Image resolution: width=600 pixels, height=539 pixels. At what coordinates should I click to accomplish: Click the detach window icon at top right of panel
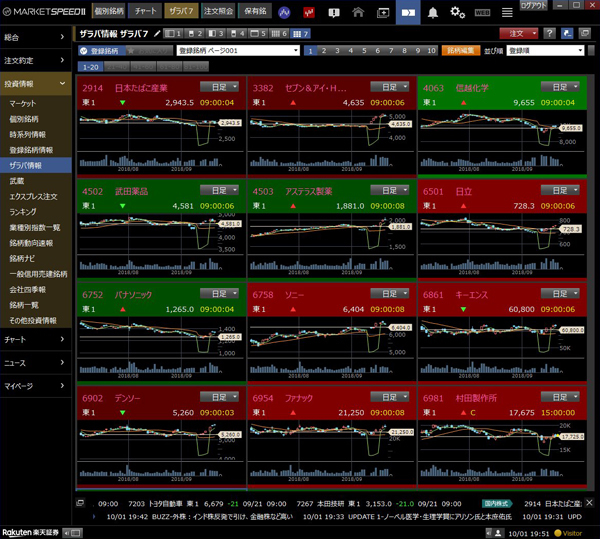pyautogui.click(x=585, y=33)
